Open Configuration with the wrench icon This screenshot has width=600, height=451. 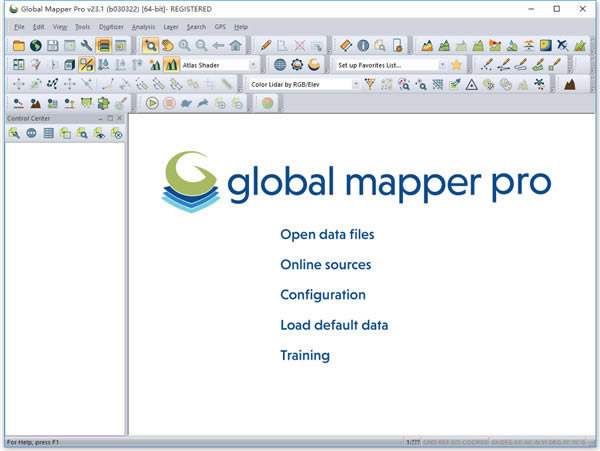[x=87, y=45]
